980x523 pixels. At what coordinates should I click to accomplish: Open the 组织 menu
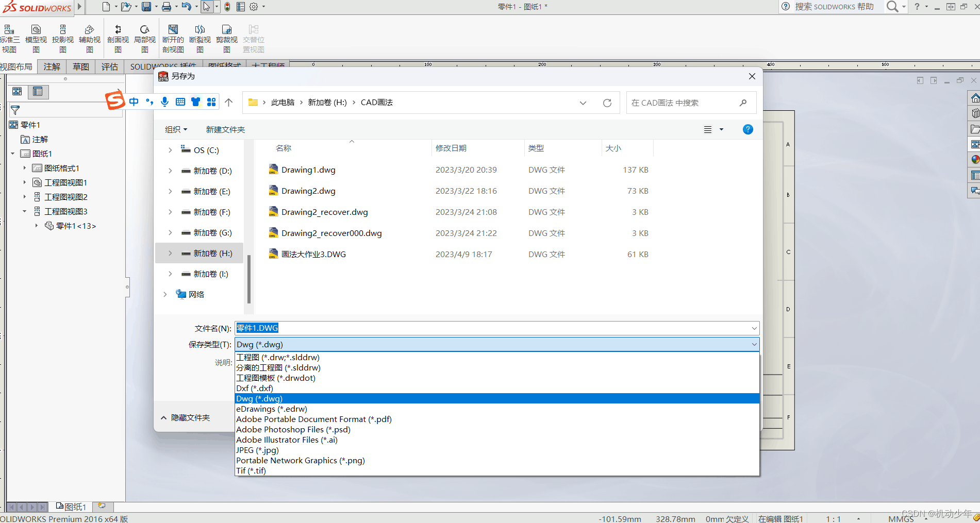176,129
